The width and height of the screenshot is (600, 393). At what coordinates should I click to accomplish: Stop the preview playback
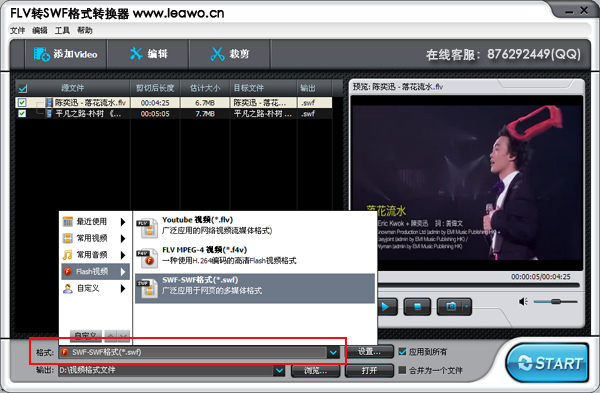click(417, 307)
